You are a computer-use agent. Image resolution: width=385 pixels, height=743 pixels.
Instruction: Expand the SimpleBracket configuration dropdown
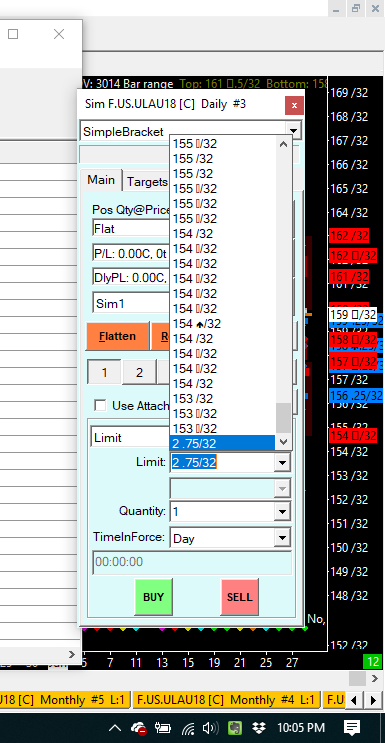click(293, 130)
